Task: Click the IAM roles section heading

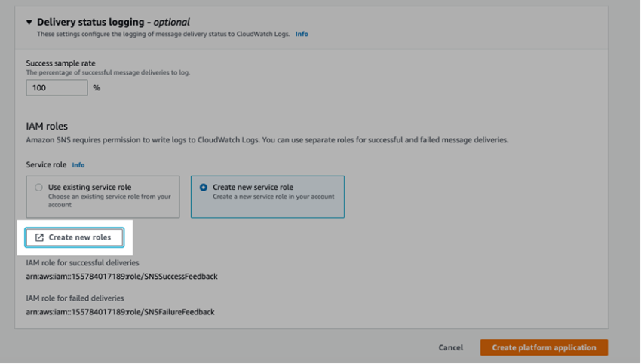Action: tap(47, 126)
